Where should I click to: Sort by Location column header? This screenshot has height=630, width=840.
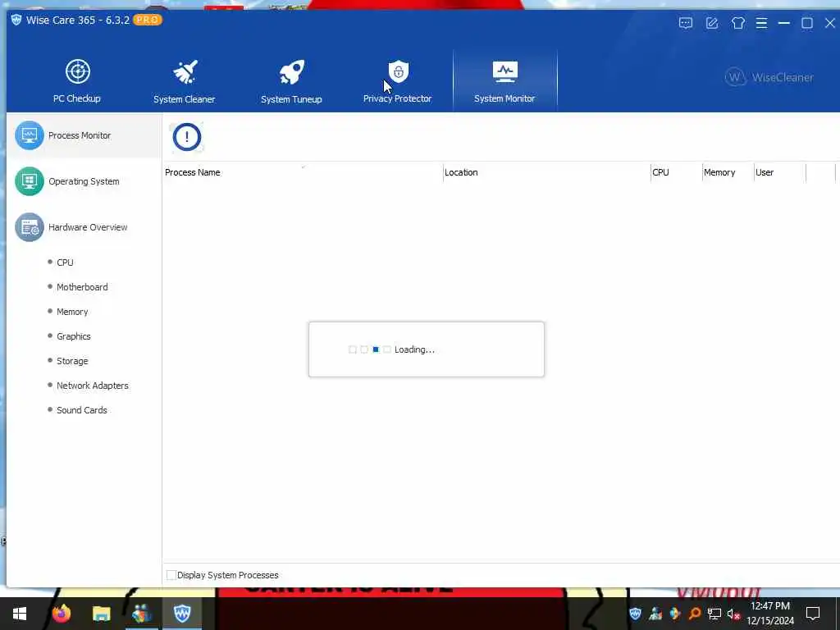tap(547, 172)
